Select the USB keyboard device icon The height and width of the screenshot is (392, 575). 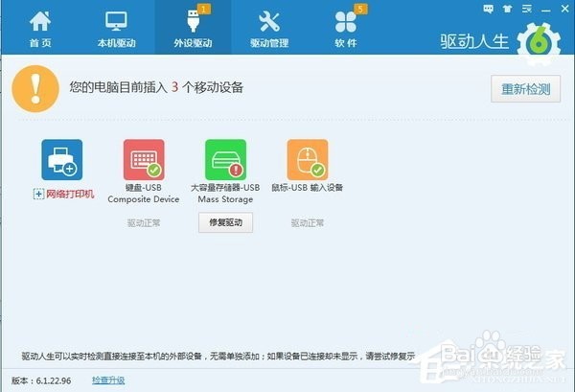[144, 159]
